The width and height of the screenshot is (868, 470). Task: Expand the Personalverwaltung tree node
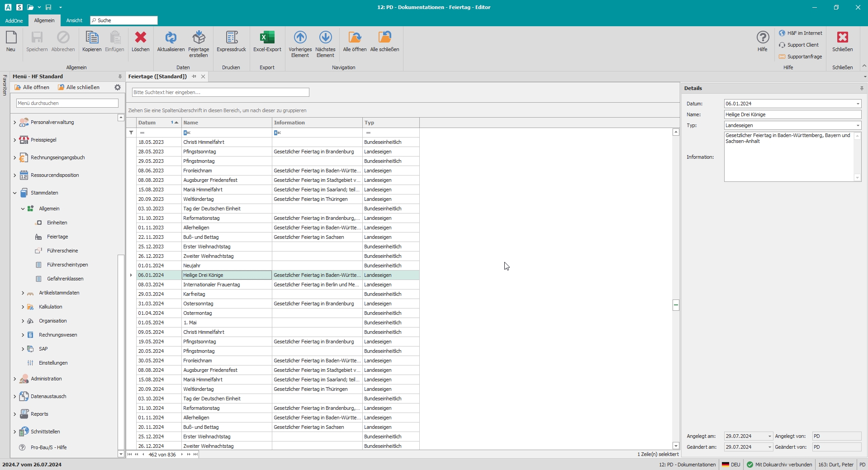15,122
